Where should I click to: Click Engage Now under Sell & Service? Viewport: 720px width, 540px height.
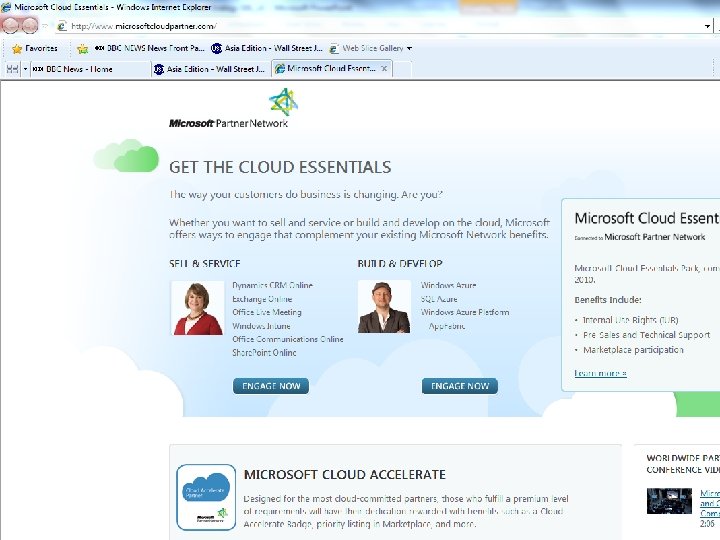[271, 386]
